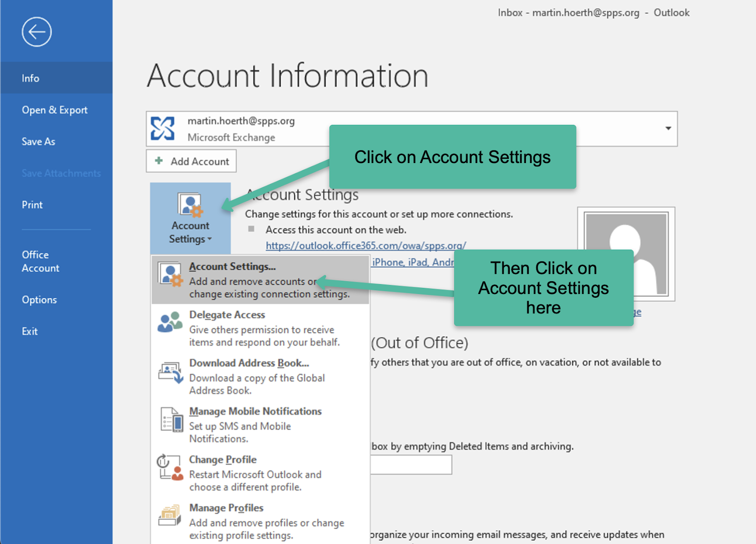The width and height of the screenshot is (756, 544).
Task: Click the green plus icon on Add Account
Action: [x=159, y=161]
